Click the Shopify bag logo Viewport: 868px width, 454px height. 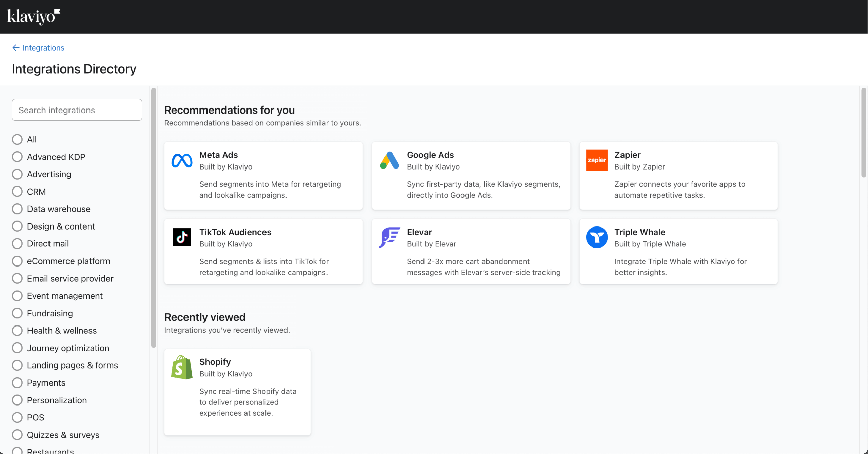click(x=182, y=367)
